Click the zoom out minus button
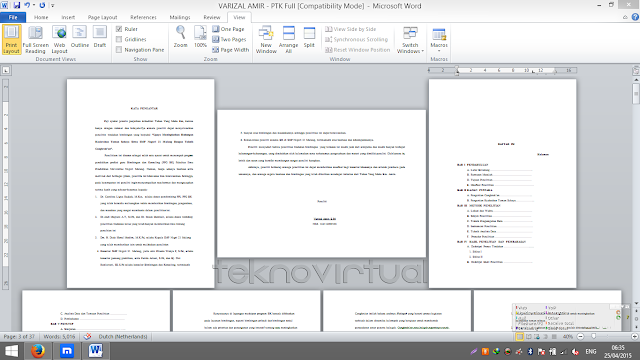This screenshot has width=640, height=360. [x=580, y=337]
